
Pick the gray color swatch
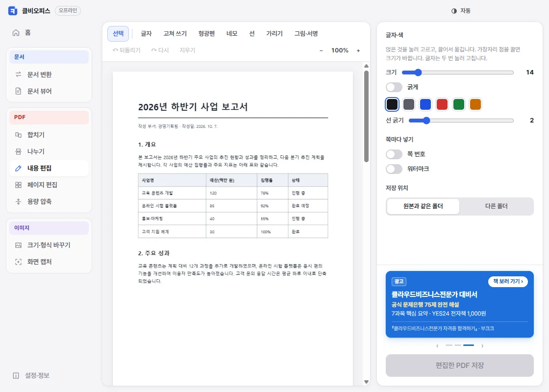tap(409, 104)
